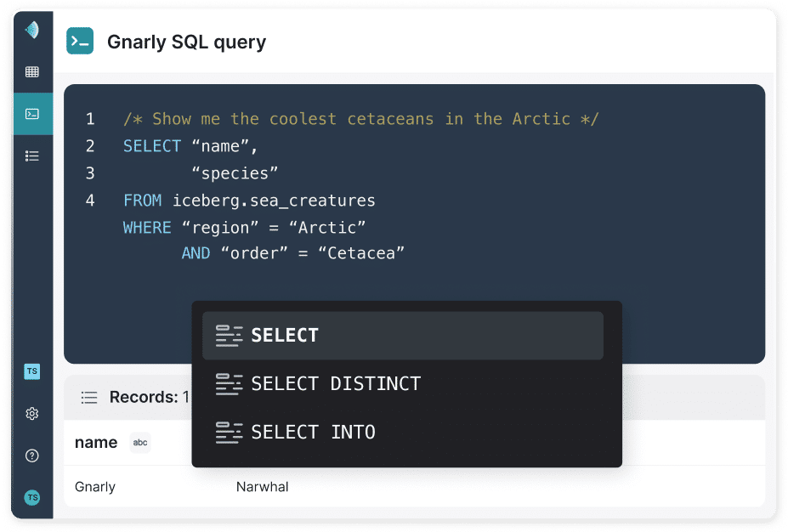Open the table grid view icon
This screenshot has height=532, width=788.
pos(32,72)
